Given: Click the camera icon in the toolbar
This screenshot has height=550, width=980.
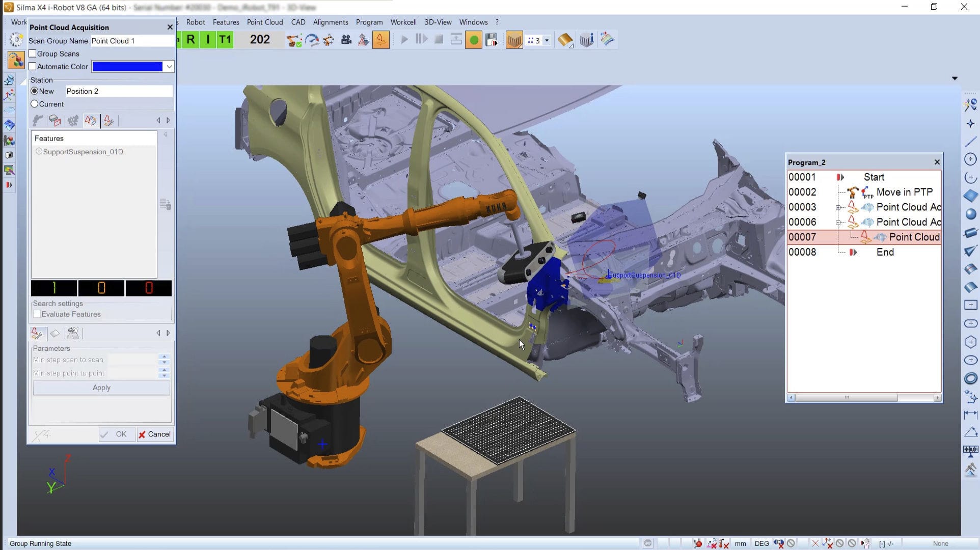Looking at the screenshot, I should [x=346, y=39].
